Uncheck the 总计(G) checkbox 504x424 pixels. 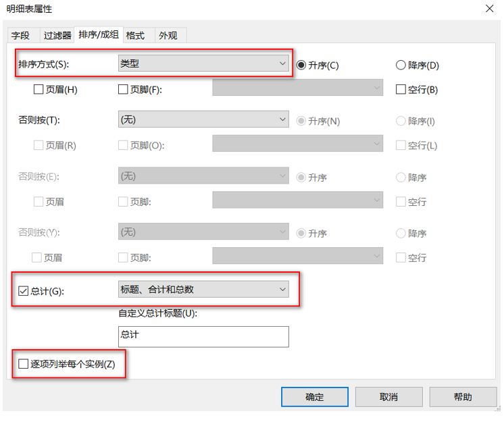pos(22,291)
